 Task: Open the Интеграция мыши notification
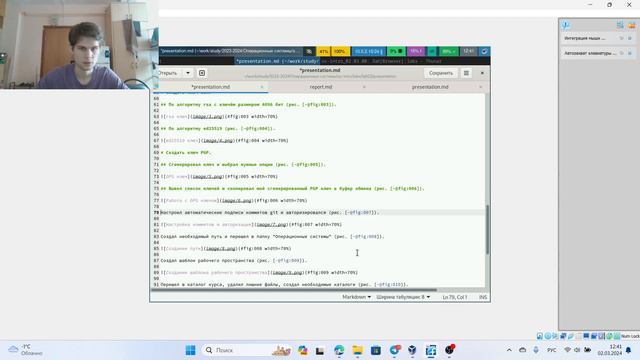(x=585, y=38)
